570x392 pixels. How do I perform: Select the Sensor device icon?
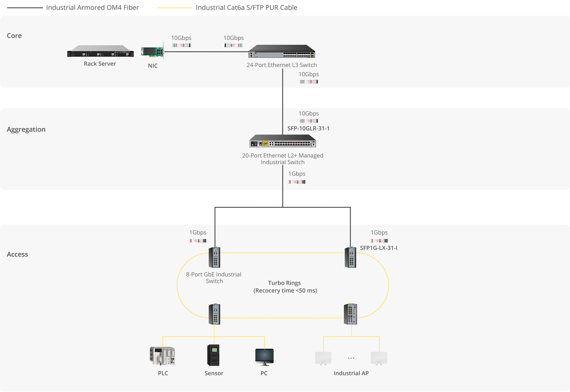pos(213,355)
